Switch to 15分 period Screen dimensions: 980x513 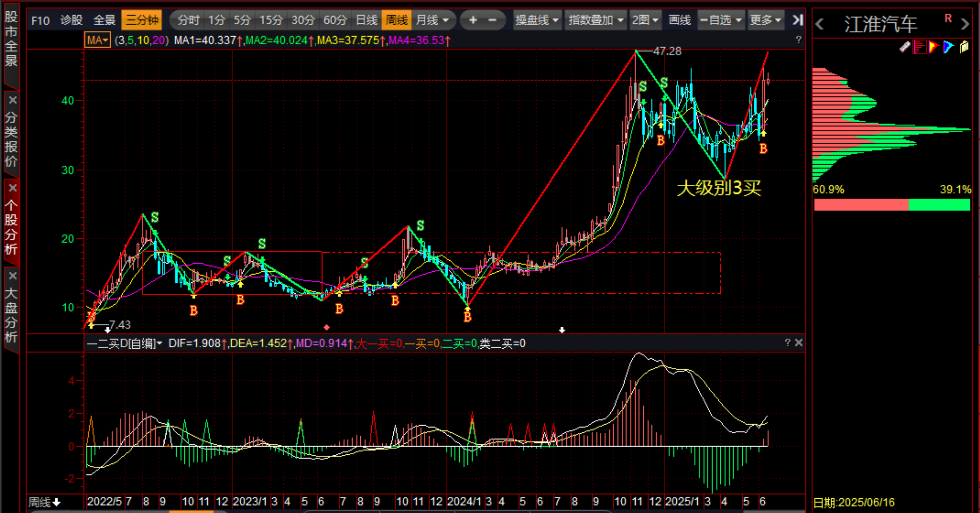click(x=271, y=20)
